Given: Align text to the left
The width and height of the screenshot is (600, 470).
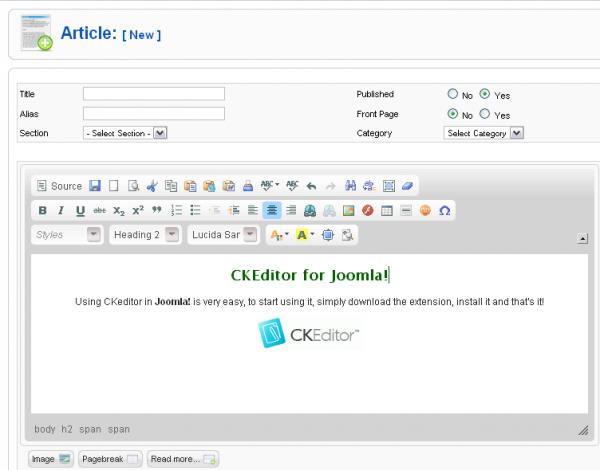Looking at the screenshot, I should click(253, 211).
